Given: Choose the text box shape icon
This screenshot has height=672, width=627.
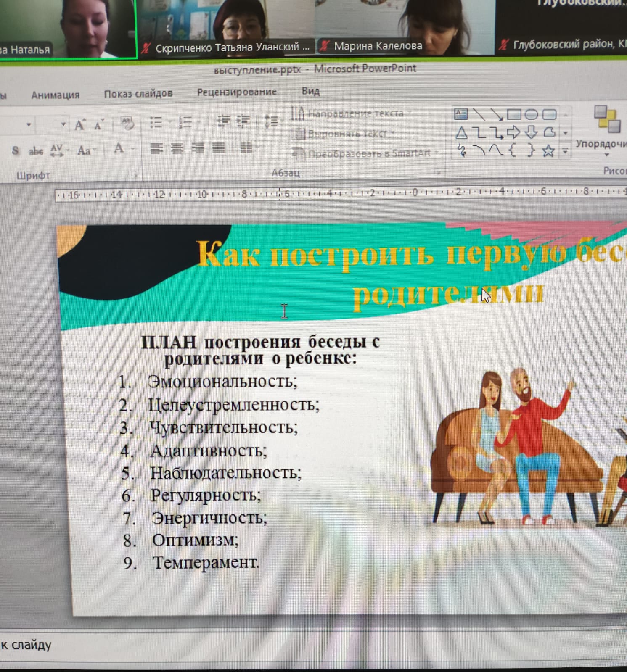Looking at the screenshot, I should [x=461, y=114].
